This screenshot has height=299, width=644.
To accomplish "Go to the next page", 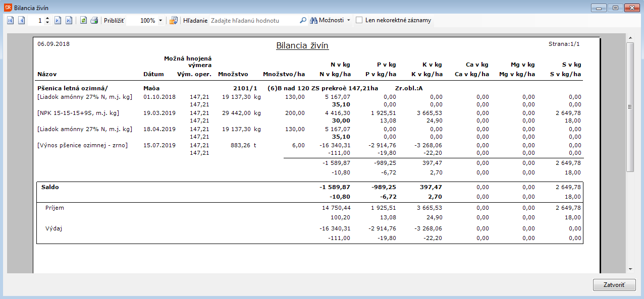I will [58, 21].
